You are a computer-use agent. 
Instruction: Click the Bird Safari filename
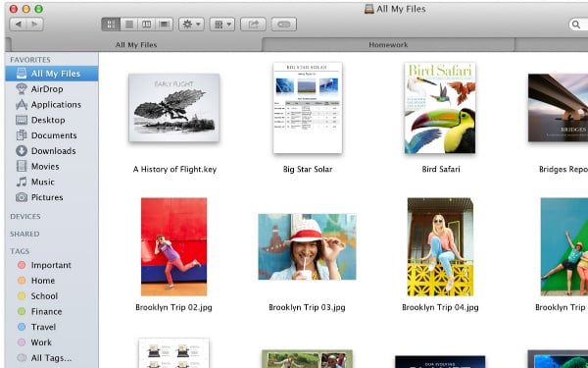(x=441, y=170)
